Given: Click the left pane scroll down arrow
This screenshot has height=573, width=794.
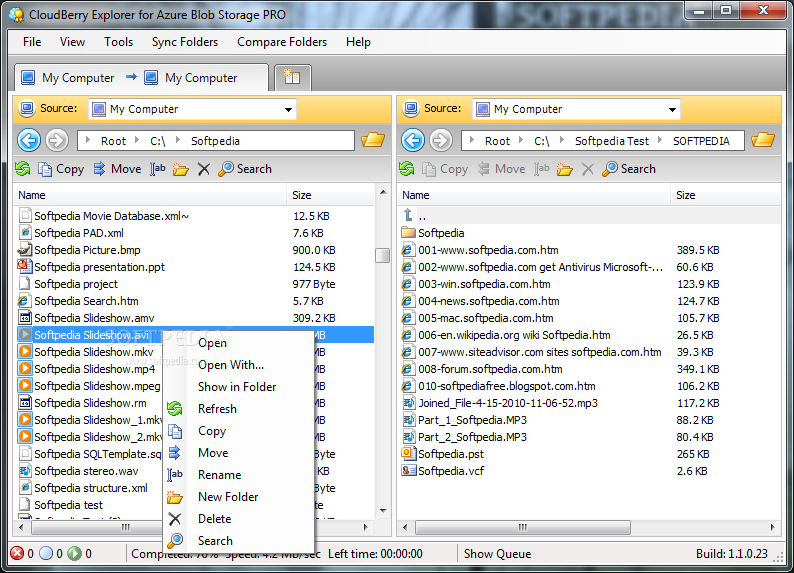Looking at the screenshot, I should coord(383,510).
